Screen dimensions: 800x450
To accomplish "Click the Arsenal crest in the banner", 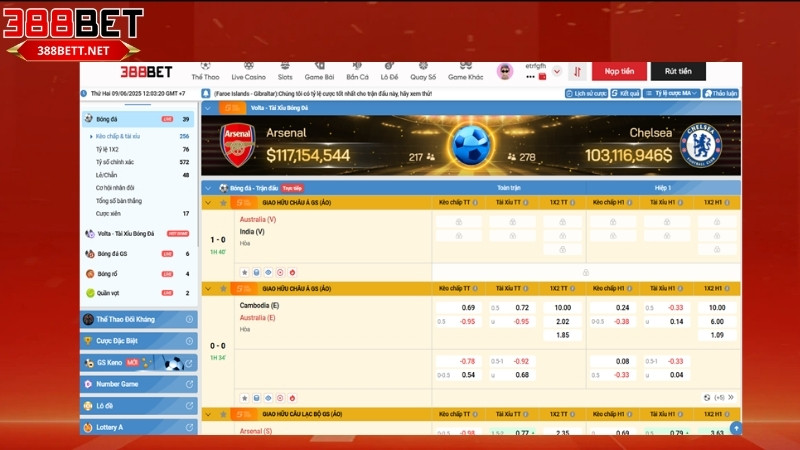I will click(237, 145).
